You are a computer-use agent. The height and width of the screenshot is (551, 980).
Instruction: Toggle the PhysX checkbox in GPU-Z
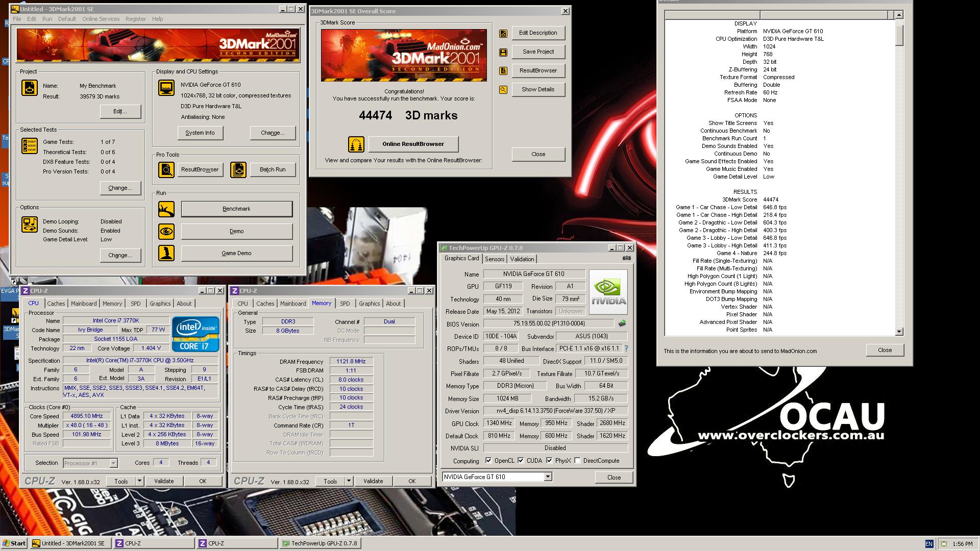549,460
